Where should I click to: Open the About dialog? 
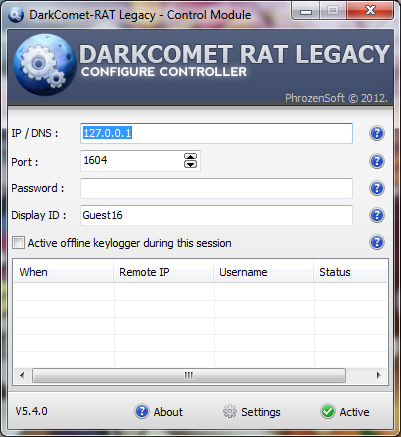click(x=159, y=412)
